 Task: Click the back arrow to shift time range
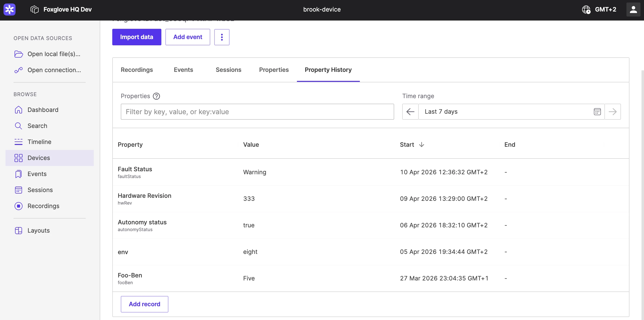tap(410, 112)
